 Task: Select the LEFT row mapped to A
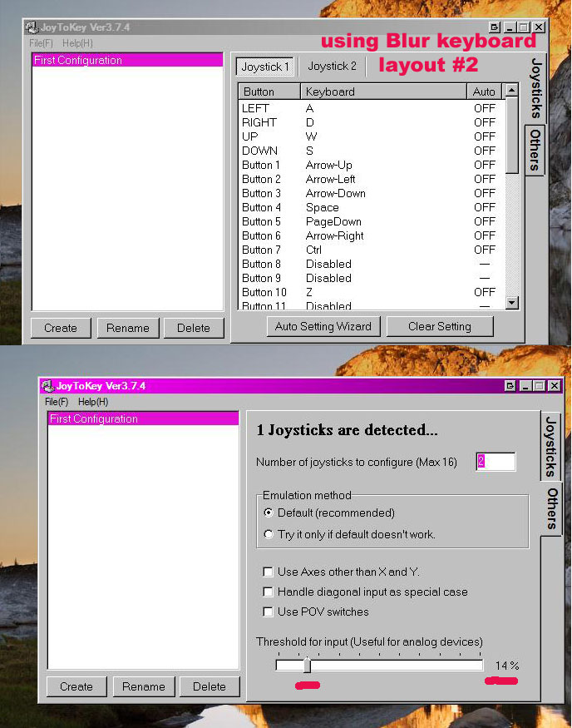(x=371, y=108)
